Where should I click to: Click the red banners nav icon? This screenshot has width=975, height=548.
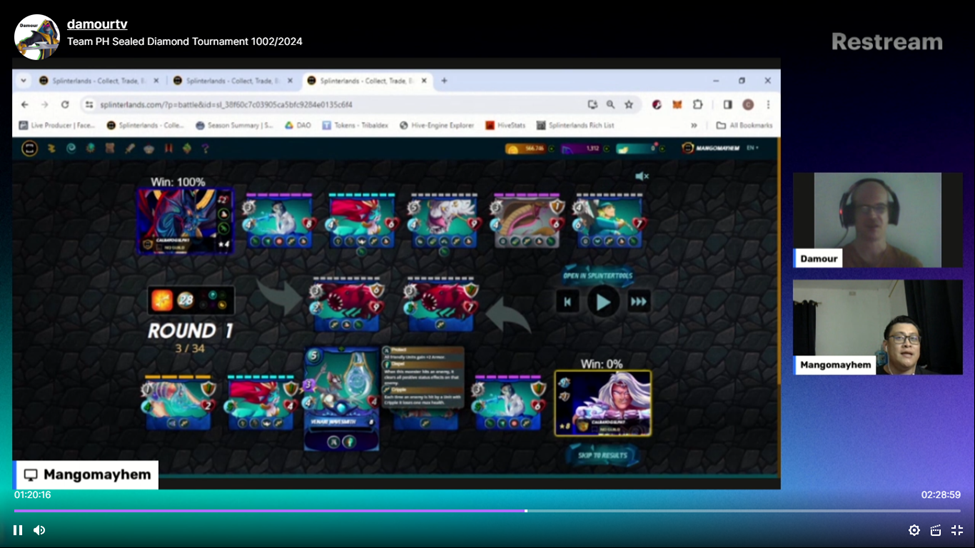(x=169, y=148)
